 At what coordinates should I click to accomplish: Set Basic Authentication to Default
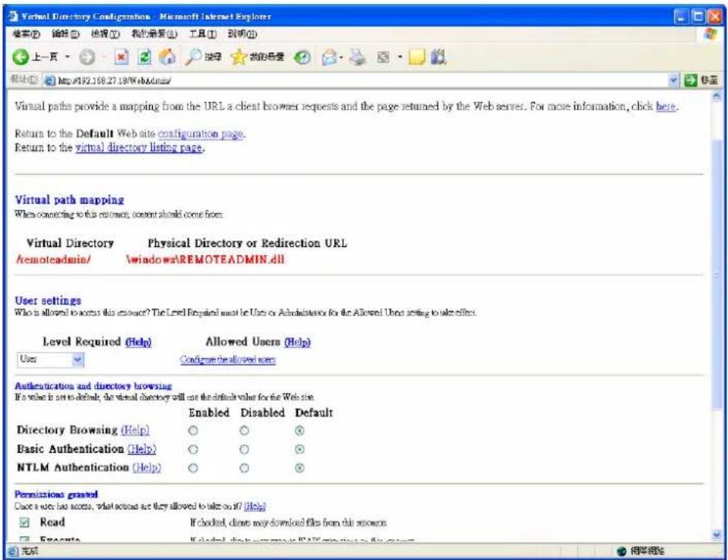click(300, 449)
